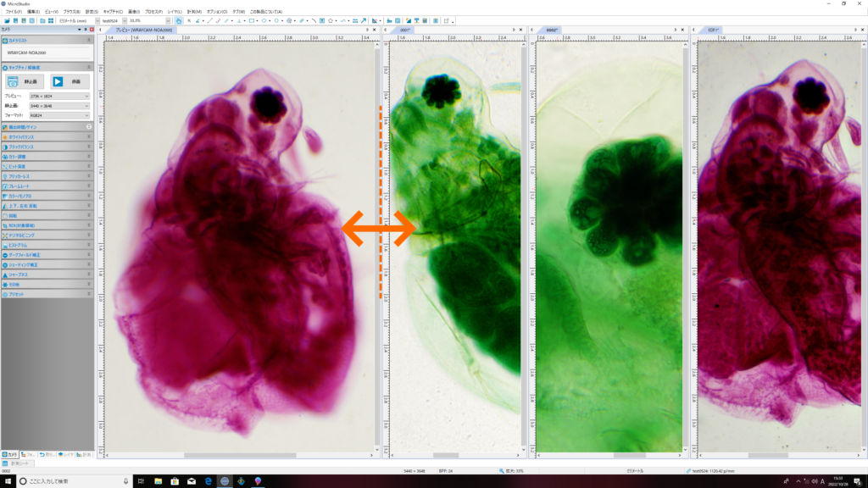Viewport: 868px width, 488px height.
Task: Select the hand pan tool in toolbar
Action: (x=178, y=21)
